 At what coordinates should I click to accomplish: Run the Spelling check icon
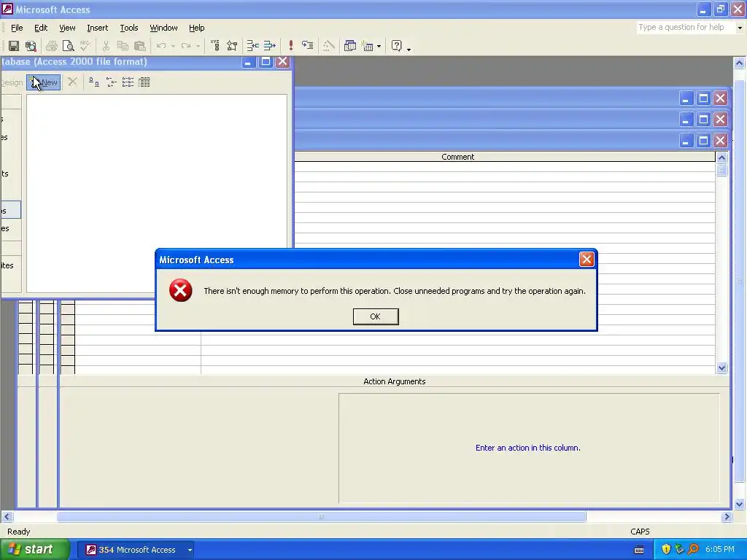pos(85,46)
